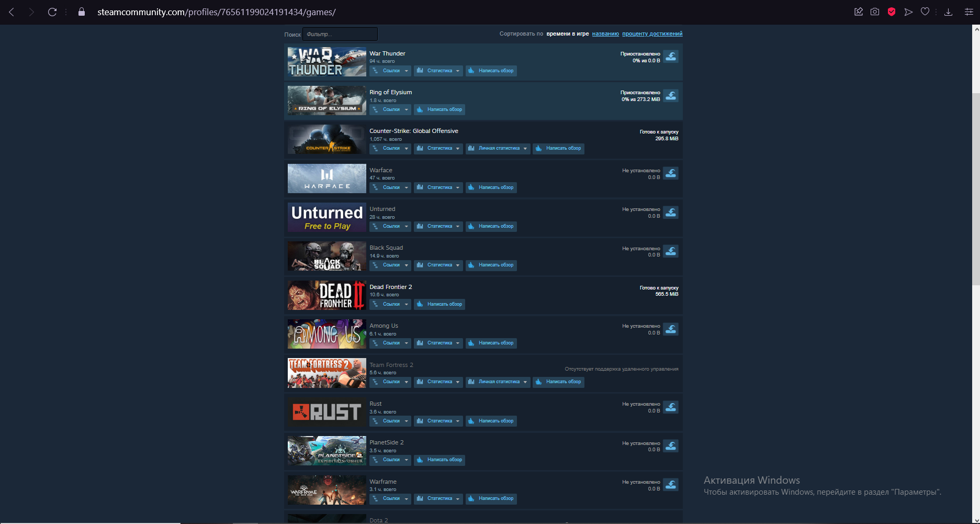Sort games by time played
This screenshot has width=980, height=524.
tap(568, 34)
